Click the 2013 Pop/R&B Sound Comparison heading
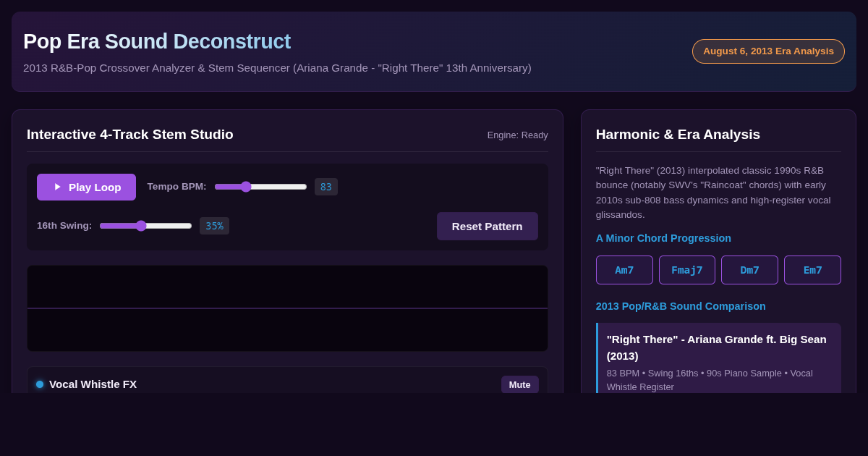Viewport: 868px width, 456px height. tap(681, 306)
